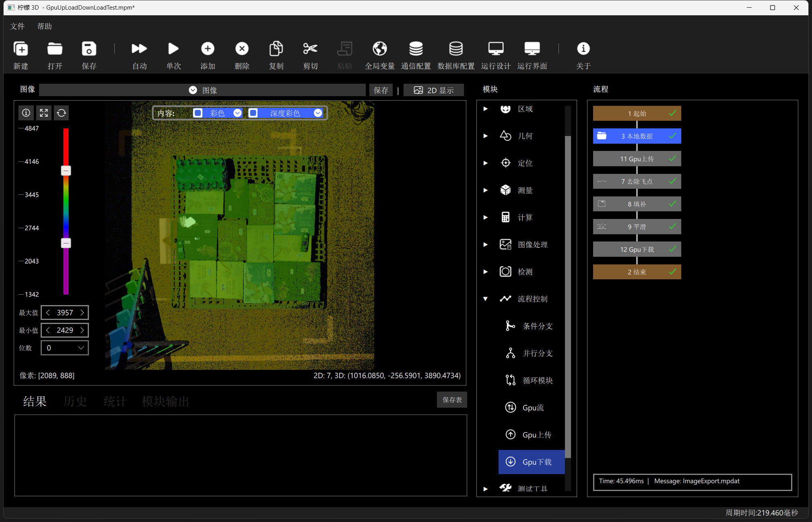This screenshot has height=522, width=812.
Task: Toggle the 彩色 content checkbox
Action: point(198,113)
